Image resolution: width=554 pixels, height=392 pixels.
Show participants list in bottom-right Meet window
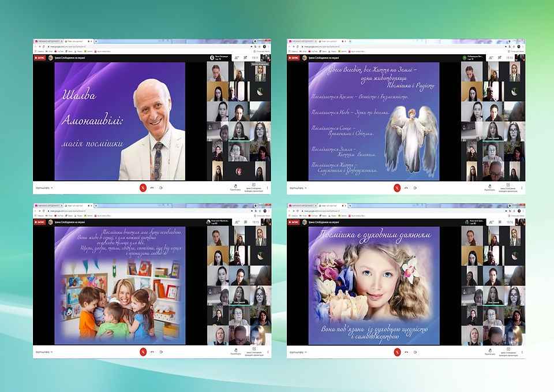point(491,222)
